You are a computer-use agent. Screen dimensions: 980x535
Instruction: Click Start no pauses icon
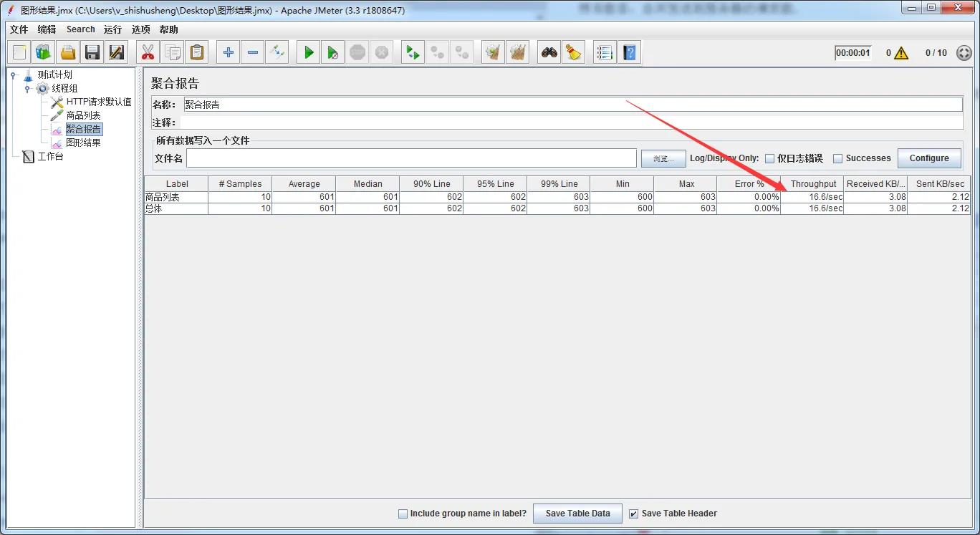[332, 52]
